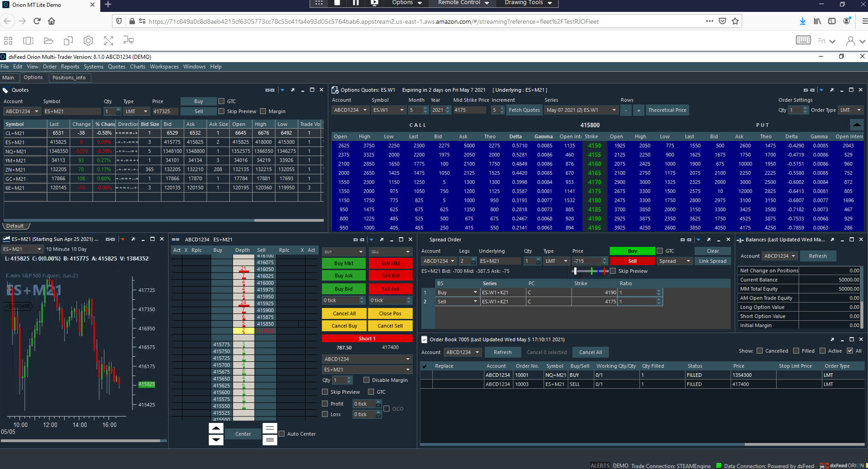Open the AppStream user profile icon
868x469 pixels.
[x=851, y=41]
